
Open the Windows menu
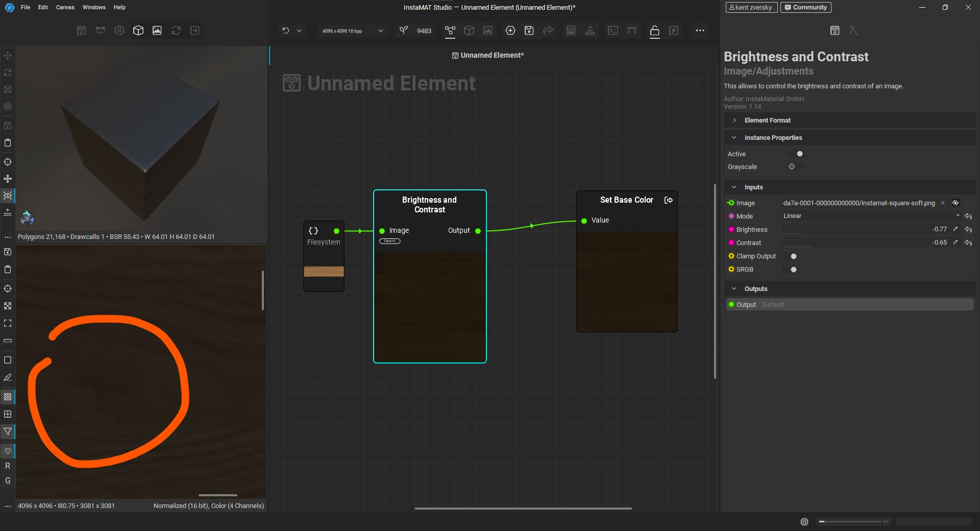pyautogui.click(x=94, y=7)
